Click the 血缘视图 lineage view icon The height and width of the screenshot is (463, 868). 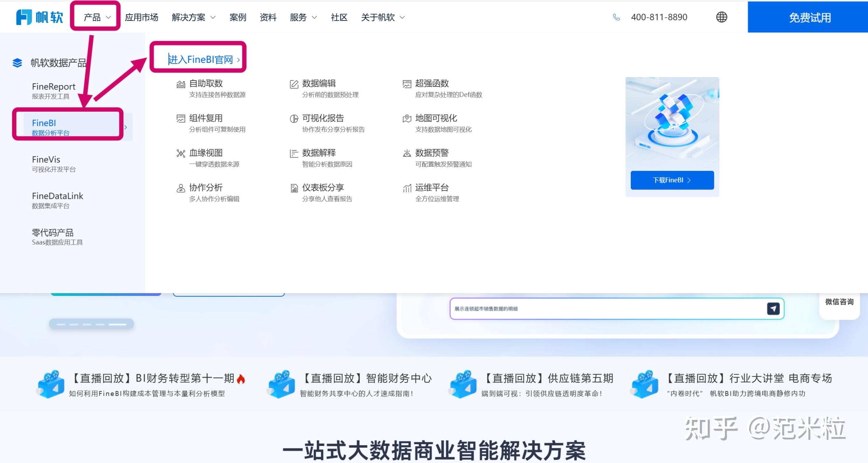(x=181, y=153)
